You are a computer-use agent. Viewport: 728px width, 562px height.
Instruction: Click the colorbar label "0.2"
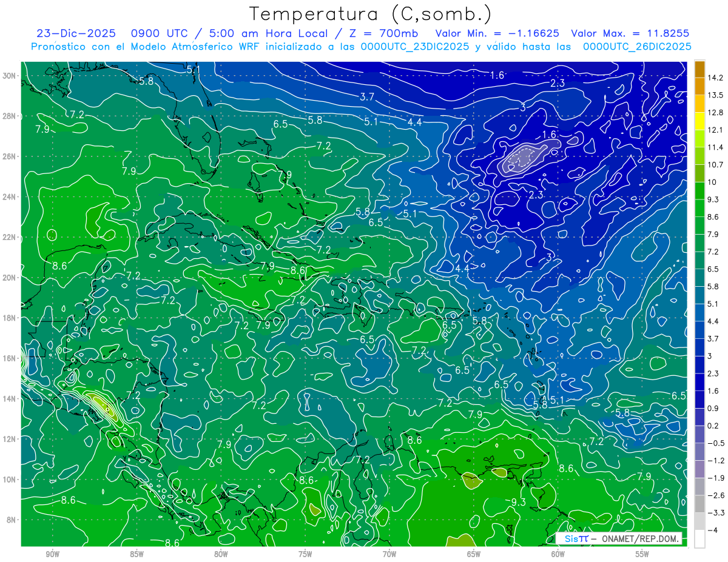tap(713, 426)
